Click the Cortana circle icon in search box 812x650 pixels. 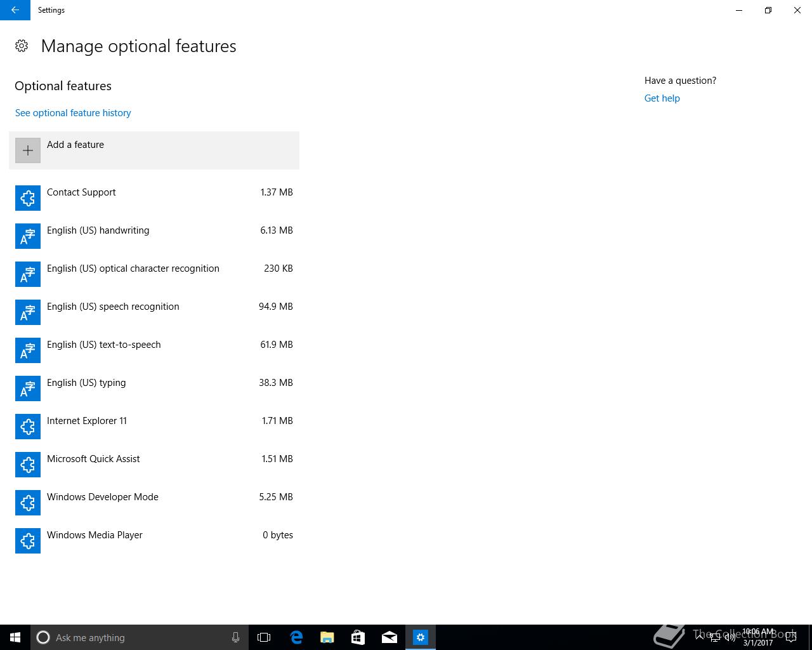[x=43, y=637]
